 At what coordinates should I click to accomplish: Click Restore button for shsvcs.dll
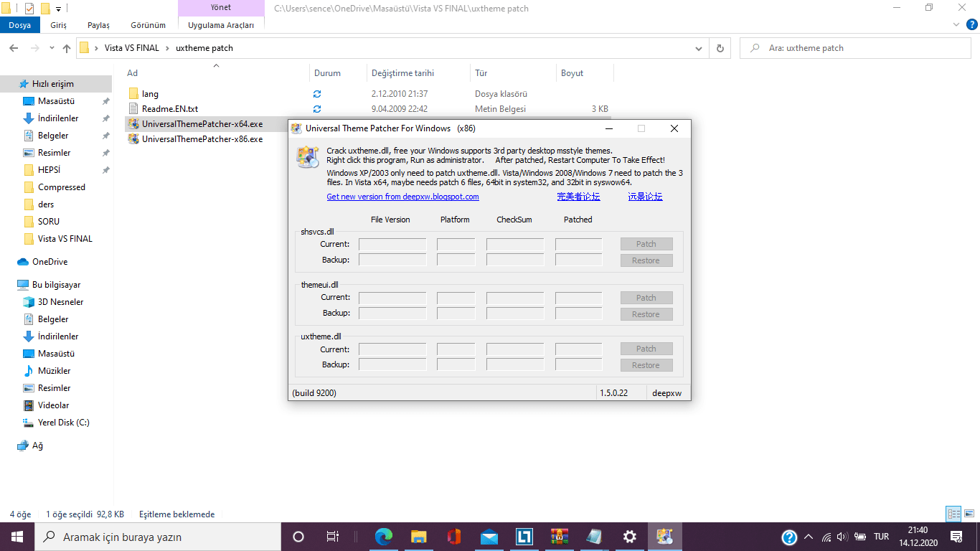646,260
